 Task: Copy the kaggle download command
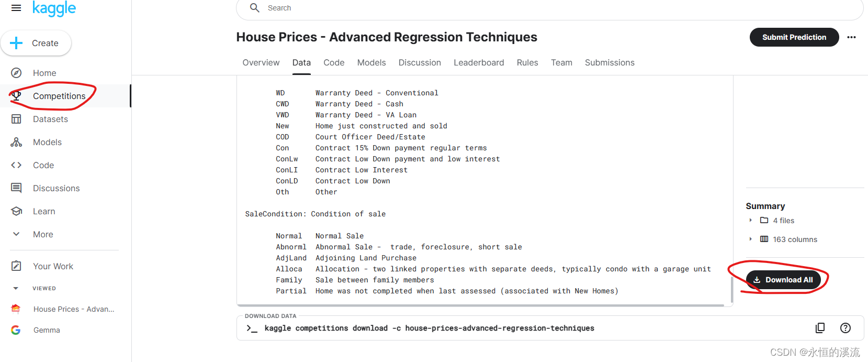pos(820,328)
